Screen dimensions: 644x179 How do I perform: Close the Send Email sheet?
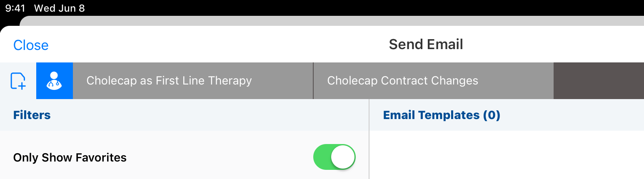pos(31,45)
